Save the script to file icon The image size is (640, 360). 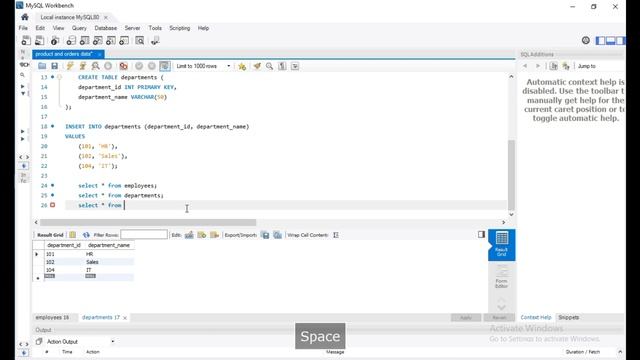[54, 66]
